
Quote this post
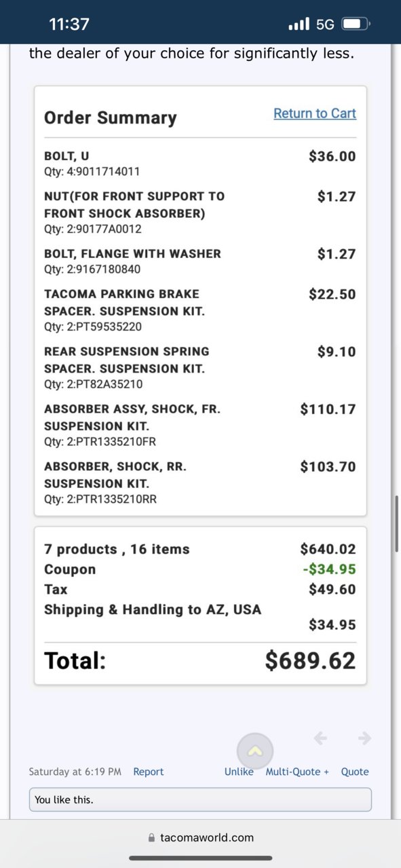tap(355, 772)
